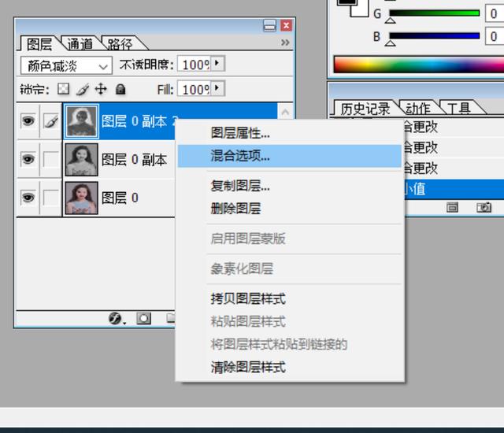Open the 颜色减淡 blend mode dropdown
This screenshot has width=504, height=433.
pos(66,65)
